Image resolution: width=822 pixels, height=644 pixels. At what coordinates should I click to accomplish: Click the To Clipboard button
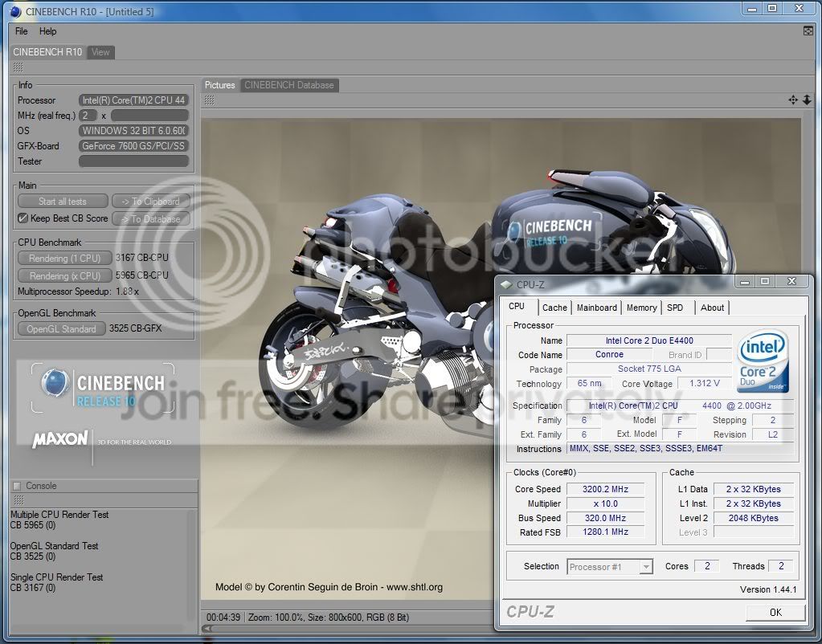coord(150,202)
